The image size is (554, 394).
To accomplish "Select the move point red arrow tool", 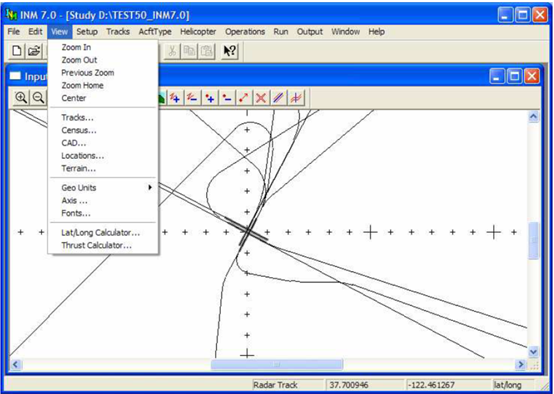I will (x=244, y=98).
